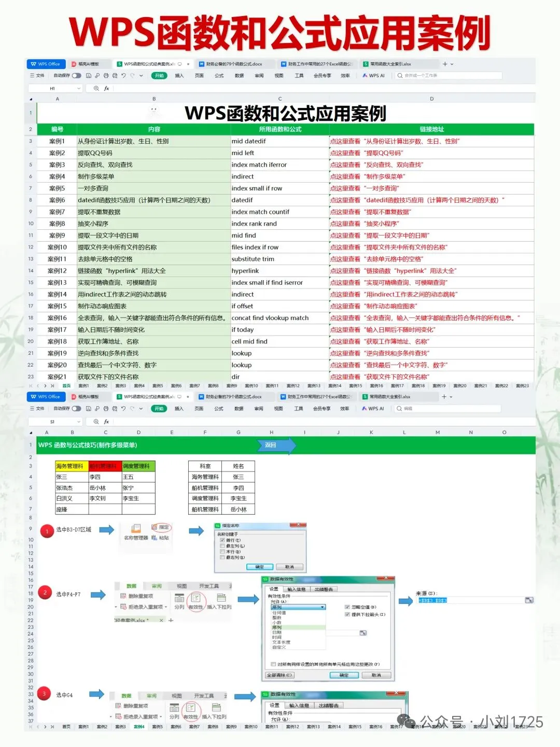Expand quick access more arrow in upper toolbar
The width and height of the screenshot is (560, 747).
point(141,76)
